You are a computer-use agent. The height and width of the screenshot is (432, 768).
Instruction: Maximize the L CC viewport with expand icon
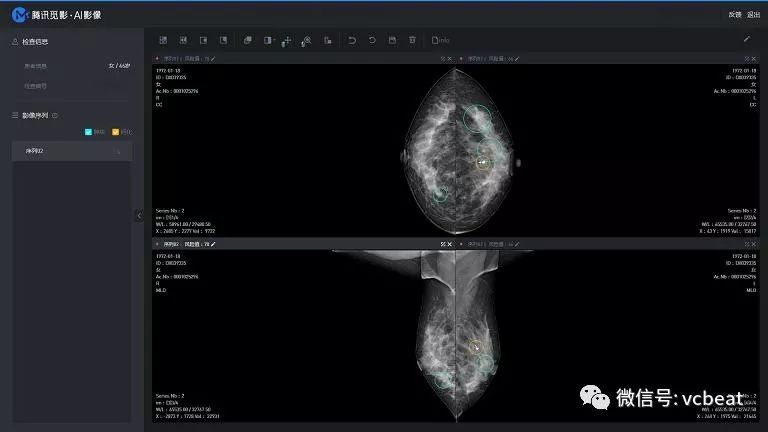[747, 59]
